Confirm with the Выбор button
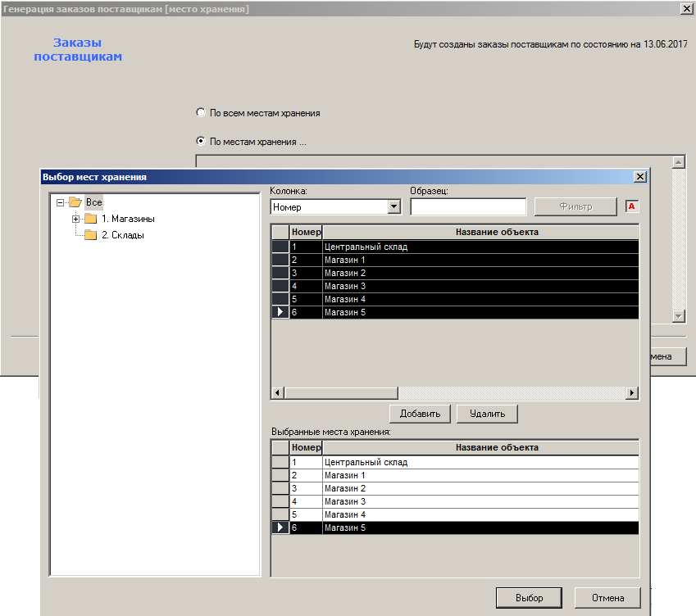The height and width of the screenshot is (616, 696). (x=529, y=598)
